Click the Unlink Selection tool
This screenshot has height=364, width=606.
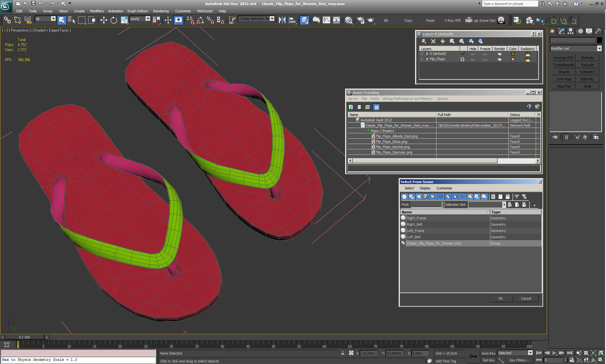(17, 20)
